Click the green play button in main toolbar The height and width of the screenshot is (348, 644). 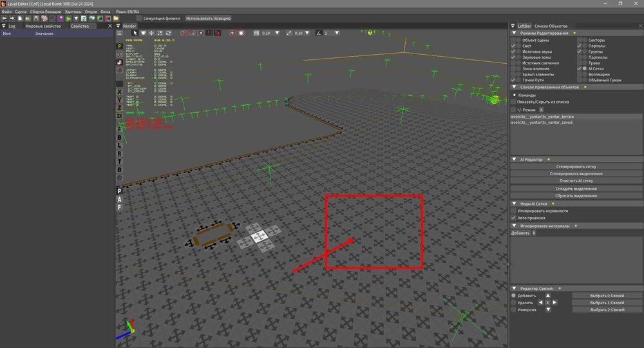coord(68,19)
